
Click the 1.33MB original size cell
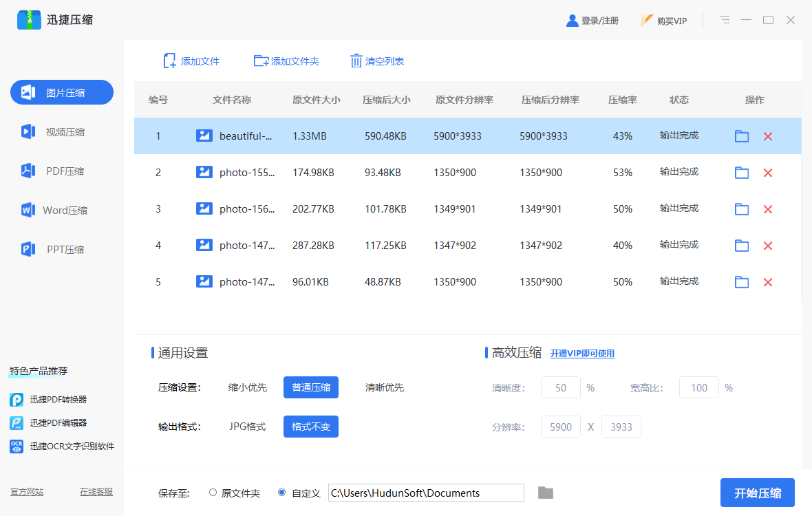tap(310, 136)
